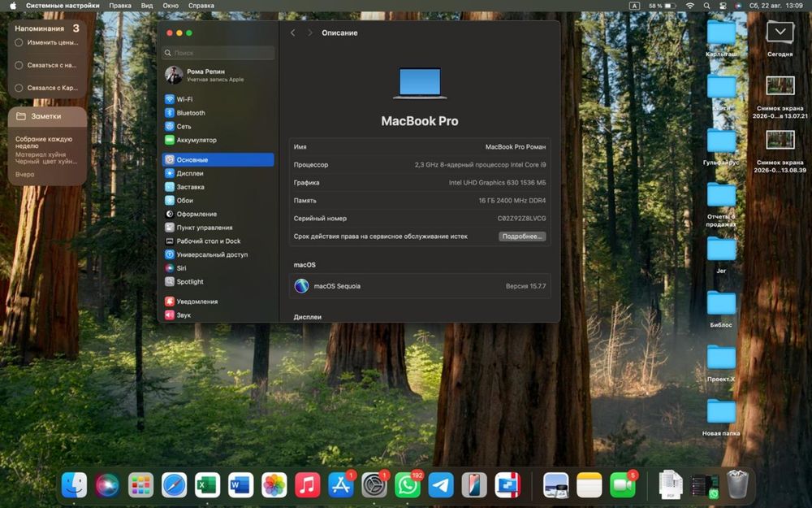Launch Telegram from the Dock
The image size is (812, 508).
(x=441, y=486)
